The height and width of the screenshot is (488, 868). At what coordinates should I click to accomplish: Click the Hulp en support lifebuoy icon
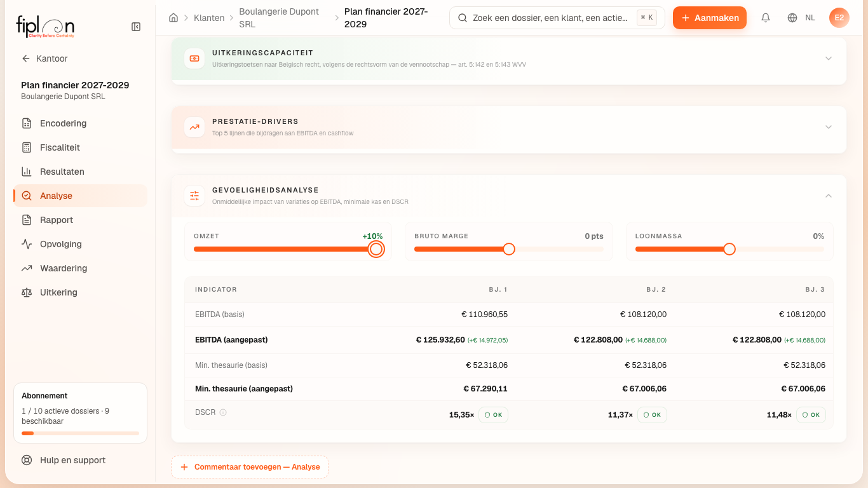pyautogui.click(x=27, y=460)
